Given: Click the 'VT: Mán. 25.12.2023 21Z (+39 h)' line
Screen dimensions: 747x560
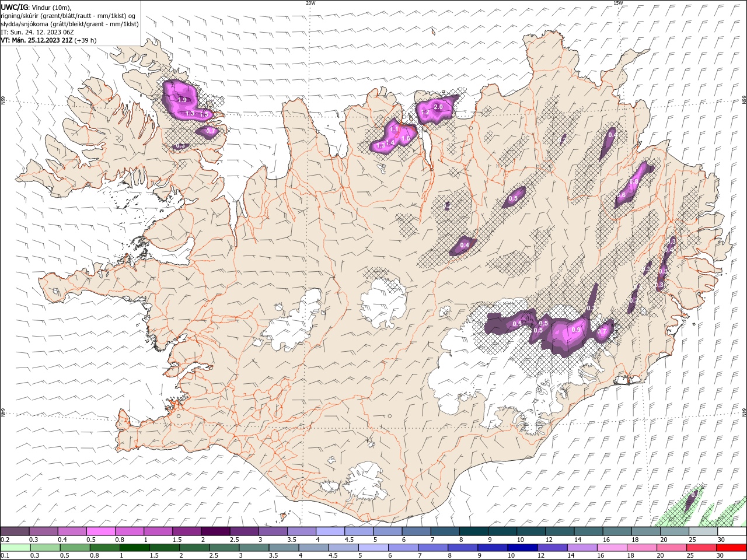Looking at the screenshot, I should (x=49, y=40).
